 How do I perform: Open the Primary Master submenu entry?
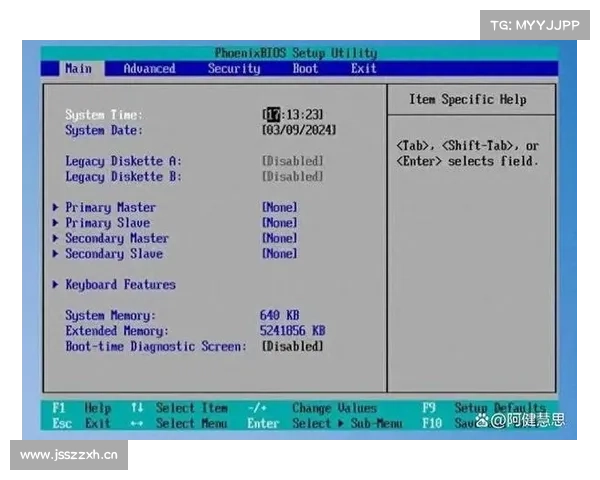(111, 207)
